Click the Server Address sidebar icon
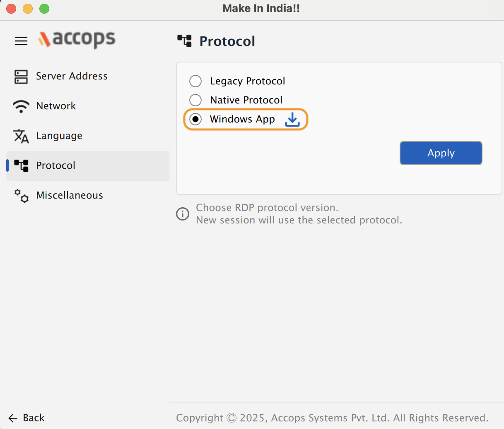Image resolution: width=504 pixels, height=429 pixels. (21, 77)
